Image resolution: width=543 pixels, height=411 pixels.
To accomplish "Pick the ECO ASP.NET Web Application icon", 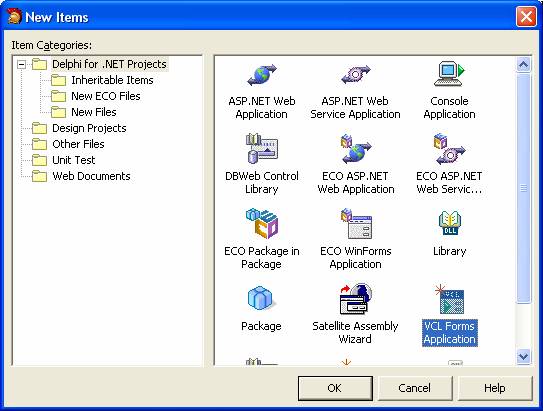I will (355, 149).
